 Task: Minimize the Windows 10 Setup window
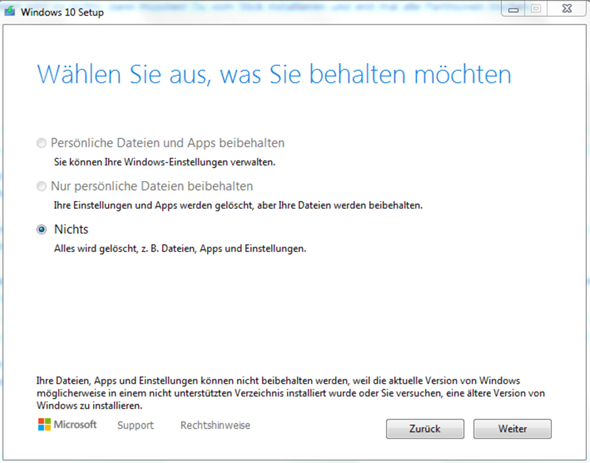(x=513, y=9)
